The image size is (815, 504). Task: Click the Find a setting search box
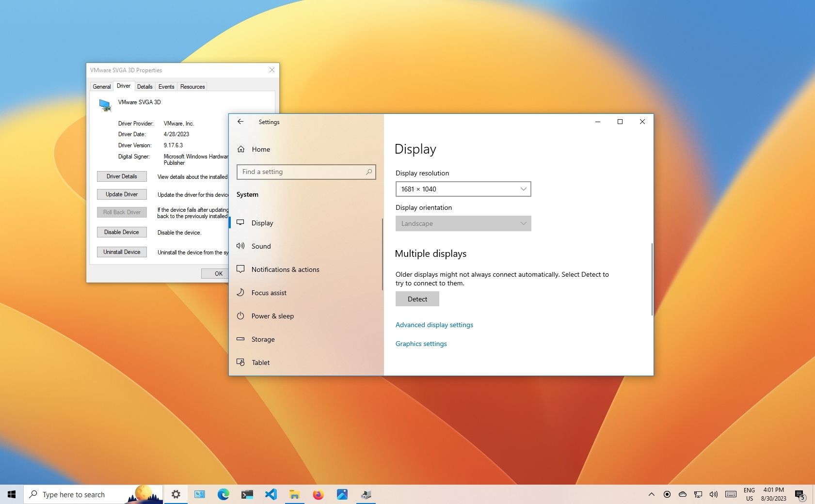(306, 172)
